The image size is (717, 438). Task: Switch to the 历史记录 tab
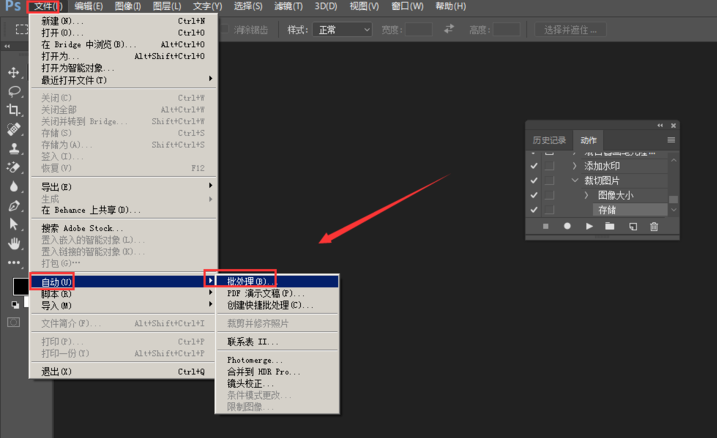point(549,140)
